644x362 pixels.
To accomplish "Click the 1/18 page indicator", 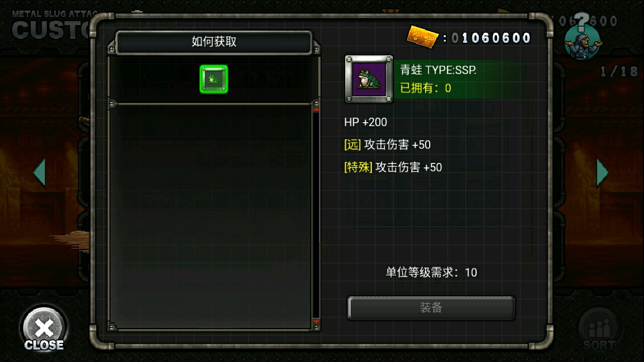I will point(619,71).
